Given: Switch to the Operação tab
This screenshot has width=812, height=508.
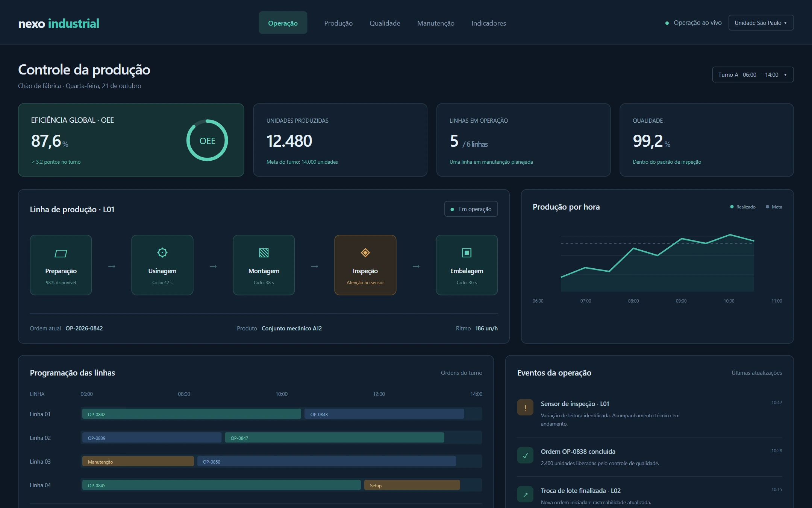Looking at the screenshot, I should click(x=283, y=23).
